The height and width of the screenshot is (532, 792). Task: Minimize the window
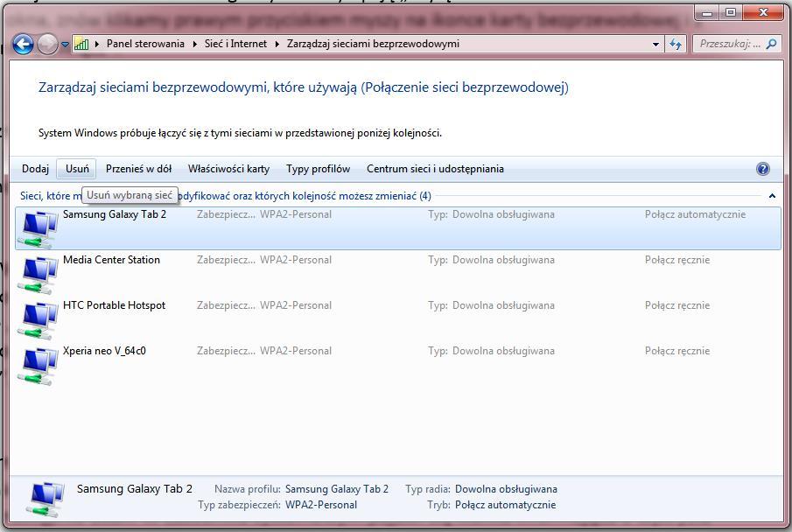707,12
